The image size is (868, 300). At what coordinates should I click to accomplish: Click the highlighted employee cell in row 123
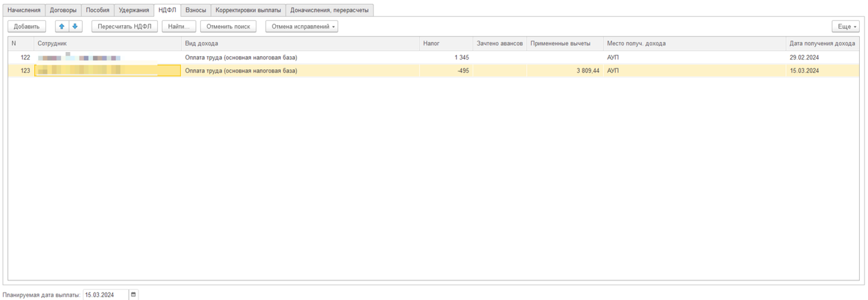108,70
